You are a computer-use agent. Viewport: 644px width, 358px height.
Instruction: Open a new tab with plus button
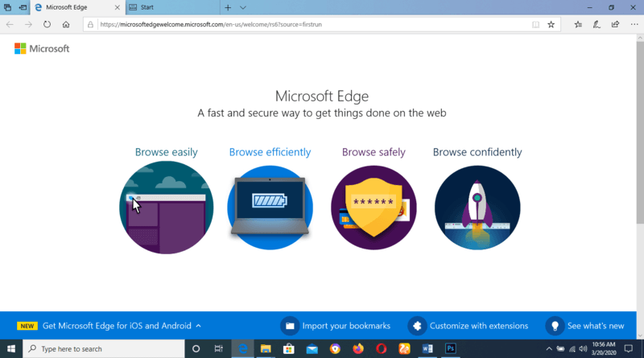pos(229,7)
